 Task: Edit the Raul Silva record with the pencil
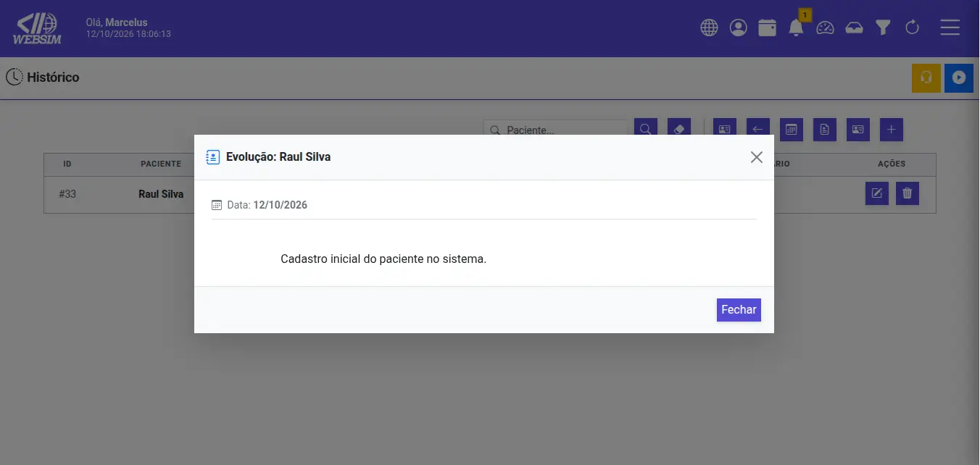(x=877, y=193)
